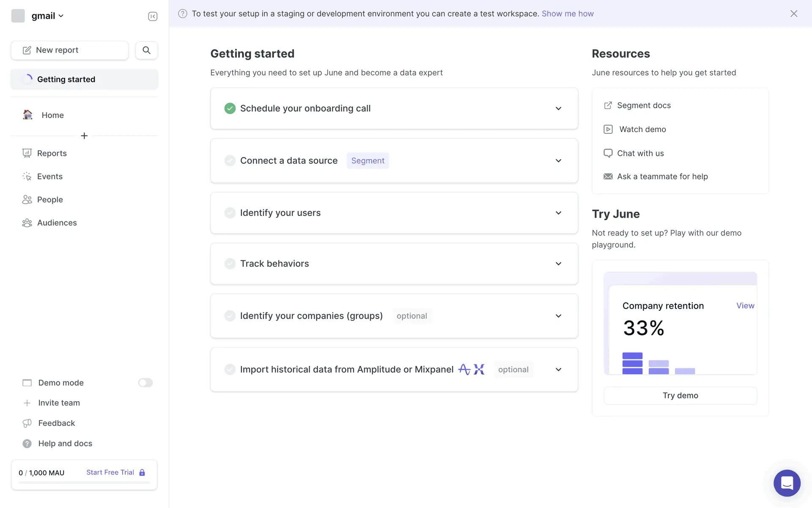The height and width of the screenshot is (508, 812).
Task: Open the gmail workspace dropdown
Action: pos(47,16)
